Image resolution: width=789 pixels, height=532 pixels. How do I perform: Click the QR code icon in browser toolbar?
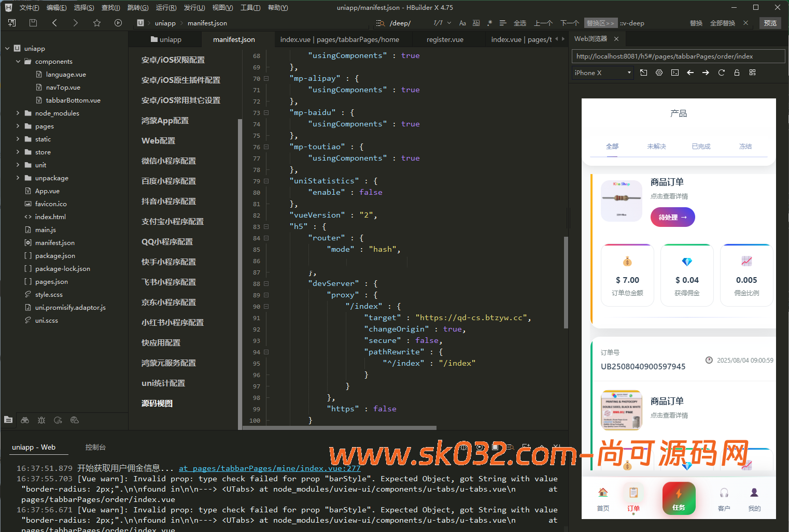pyautogui.click(x=752, y=73)
